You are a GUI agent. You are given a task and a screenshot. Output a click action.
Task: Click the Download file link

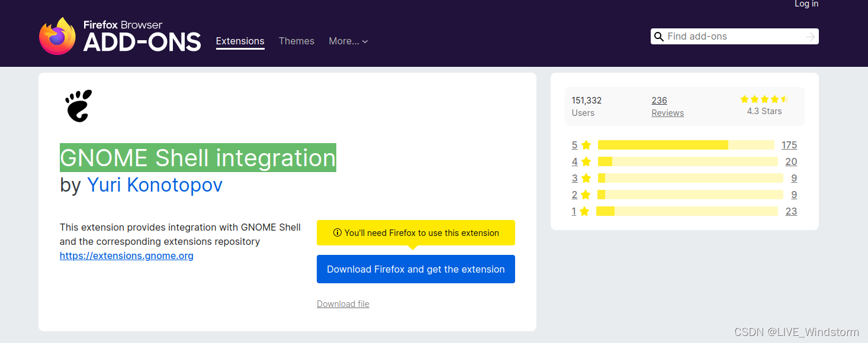[x=343, y=304]
